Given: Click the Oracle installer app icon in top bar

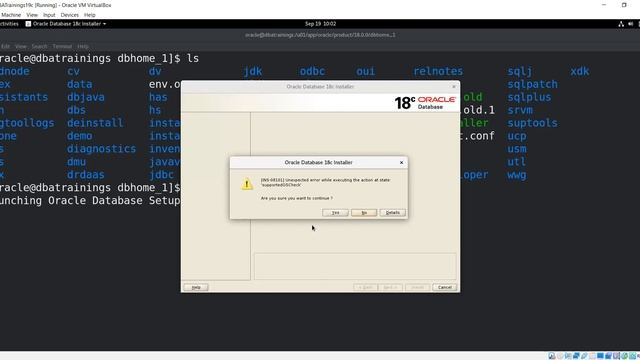Looking at the screenshot, I should tap(28, 24).
